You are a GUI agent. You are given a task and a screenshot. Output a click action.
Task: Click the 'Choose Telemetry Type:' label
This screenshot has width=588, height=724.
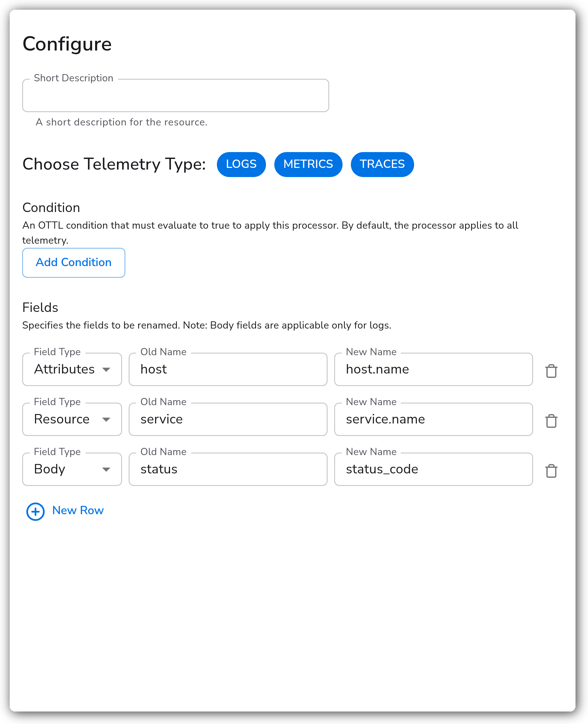click(114, 164)
